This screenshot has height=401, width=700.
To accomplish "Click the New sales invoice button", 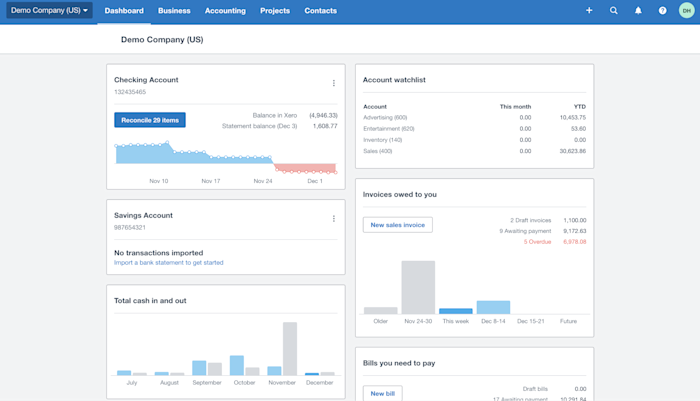I will pos(397,225).
